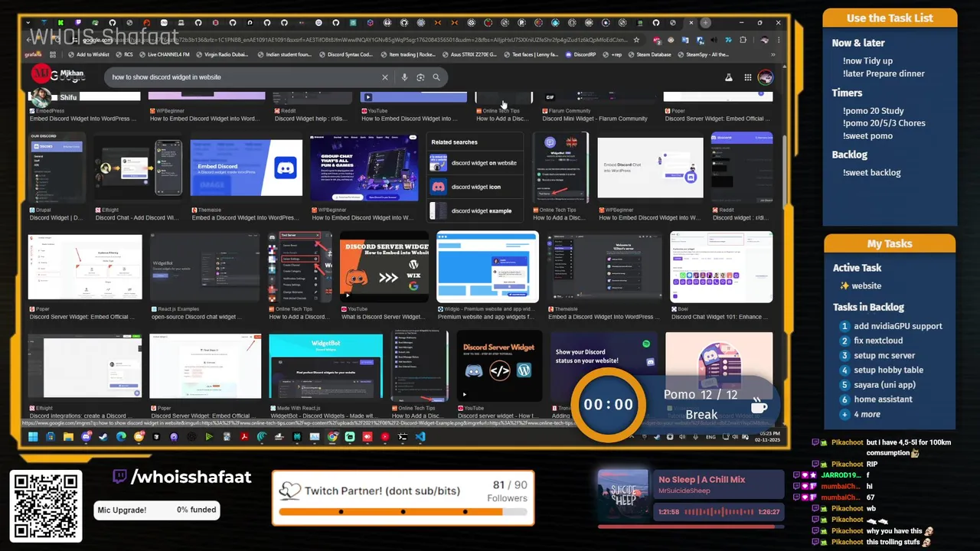Screen dimensions: 980x551
Task: Switch to Chrome in the taskbar
Action: pos(332,437)
